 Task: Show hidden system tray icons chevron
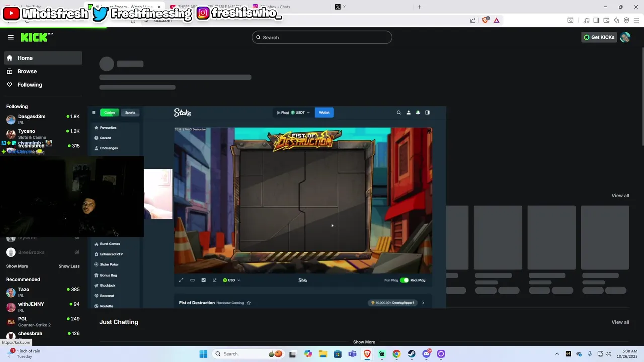(x=557, y=354)
